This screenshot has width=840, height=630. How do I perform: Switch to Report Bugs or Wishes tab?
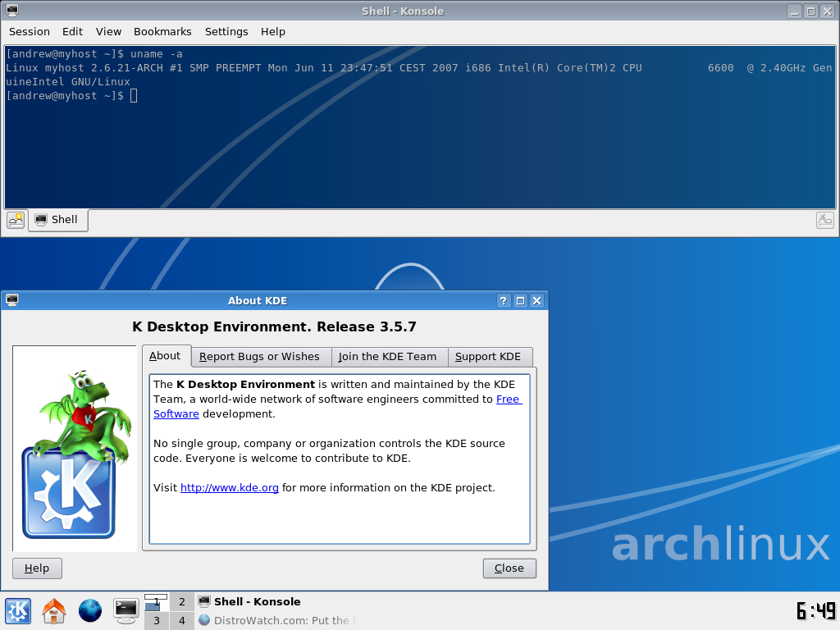pyautogui.click(x=260, y=357)
